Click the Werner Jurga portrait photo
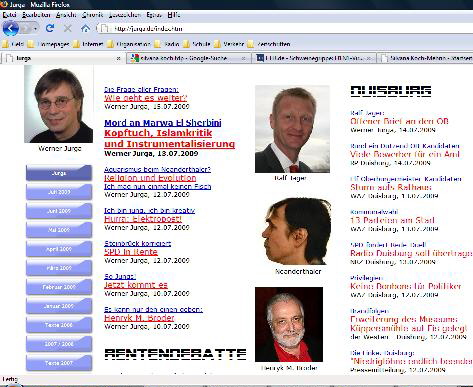 (x=59, y=104)
